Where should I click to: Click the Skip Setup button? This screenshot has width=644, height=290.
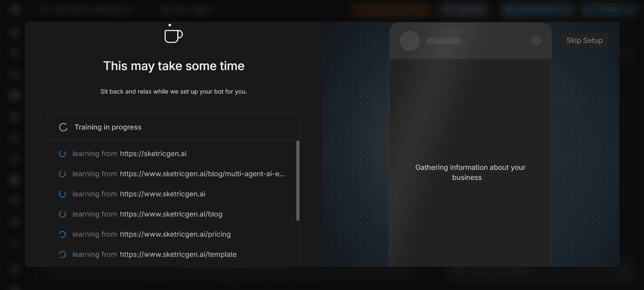pyautogui.click(x=584, y=40)
